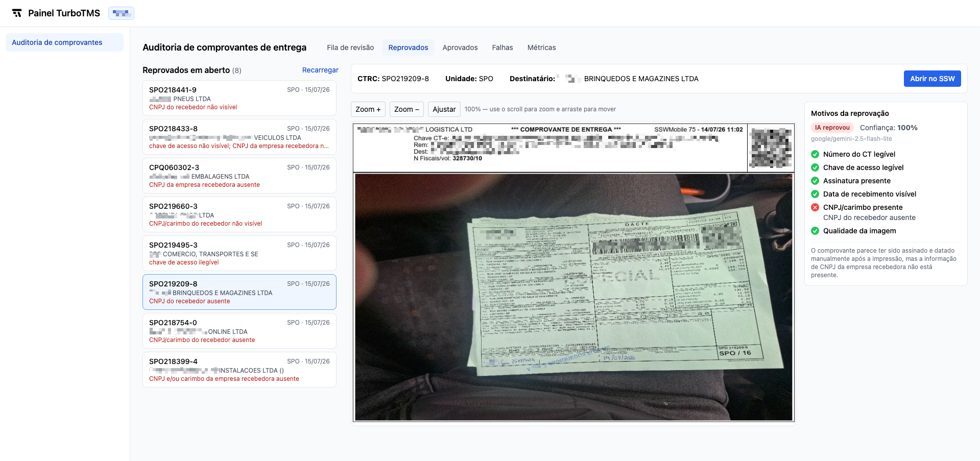Select the Reprovados tab
This screenshot has height=461, width=980.
click(408, 47)
